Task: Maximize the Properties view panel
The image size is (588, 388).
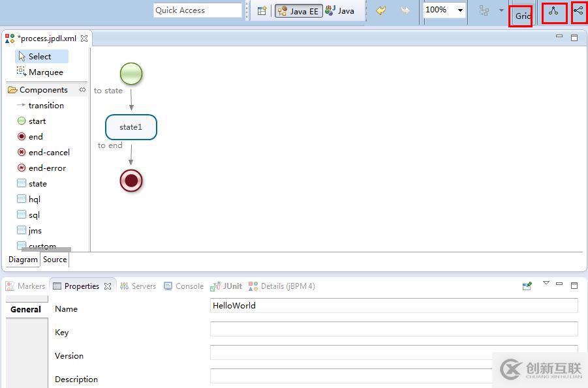Action: click(574, 285)
